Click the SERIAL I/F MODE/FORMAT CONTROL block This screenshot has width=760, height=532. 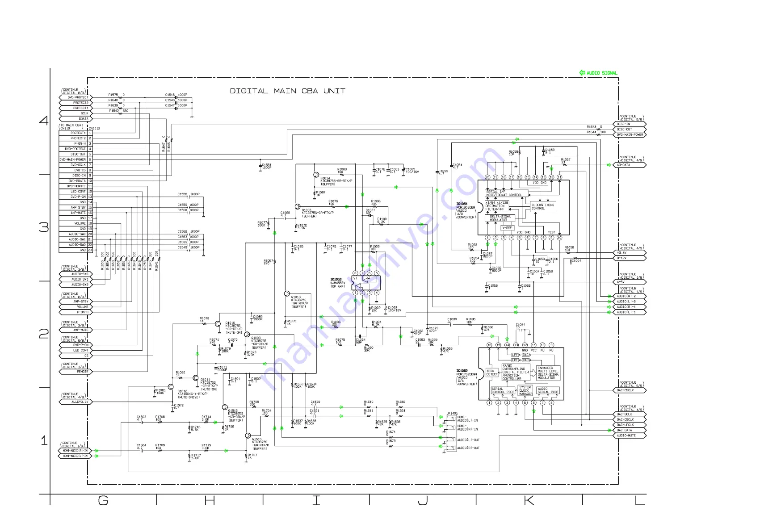click(507, 193)
